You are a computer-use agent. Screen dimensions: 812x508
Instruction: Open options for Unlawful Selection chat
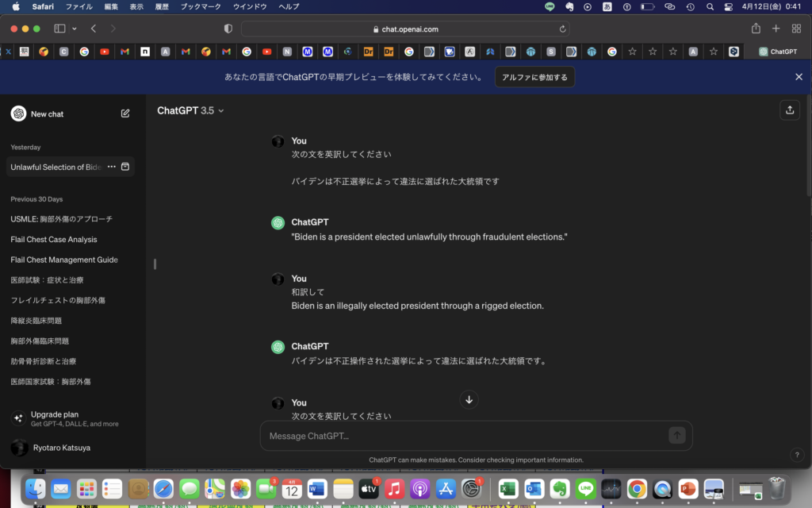click(x=112, y=167)
